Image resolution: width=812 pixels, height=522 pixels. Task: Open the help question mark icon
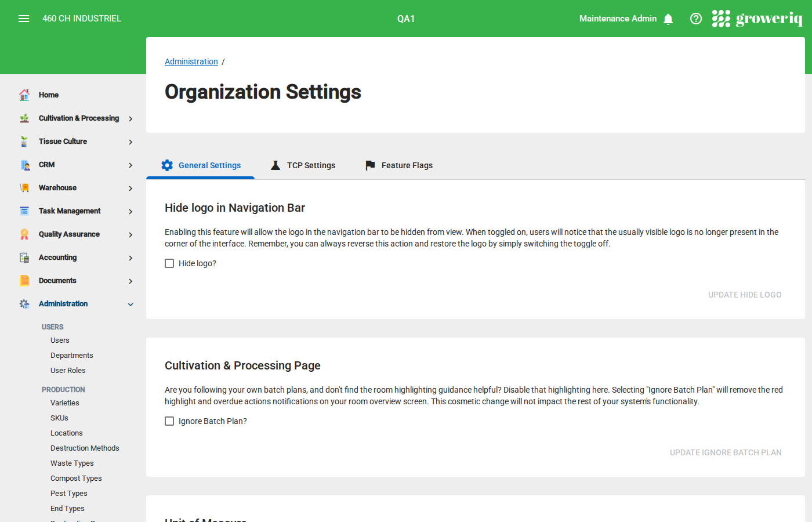point(695,18)
